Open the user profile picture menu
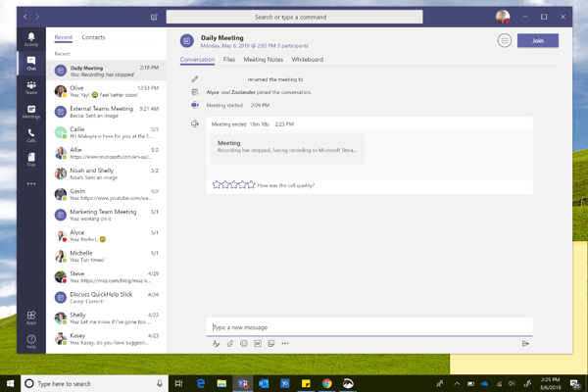Image resolution: width=588 pixels, height=392 pixels. click(x=503, y=17)
